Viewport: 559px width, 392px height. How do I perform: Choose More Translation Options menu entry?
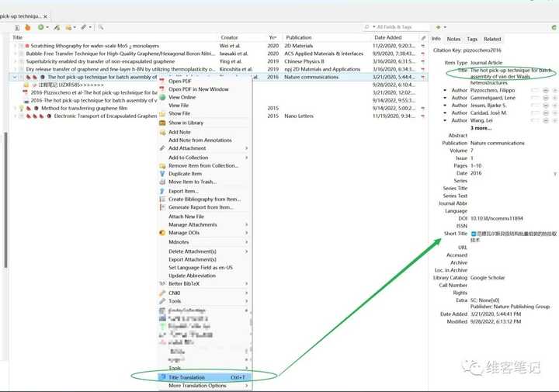click(x=205, y=386)
